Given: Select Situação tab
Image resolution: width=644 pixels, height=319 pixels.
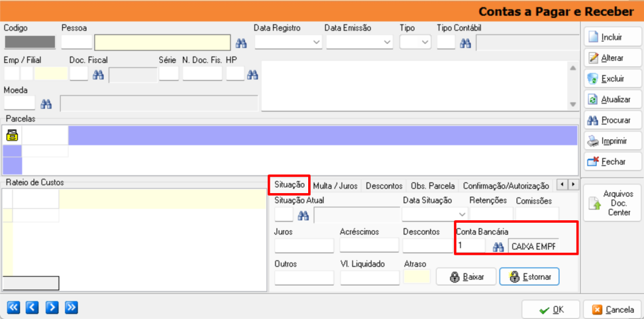Looking at the screenshot, I should [x=289, y=185].
